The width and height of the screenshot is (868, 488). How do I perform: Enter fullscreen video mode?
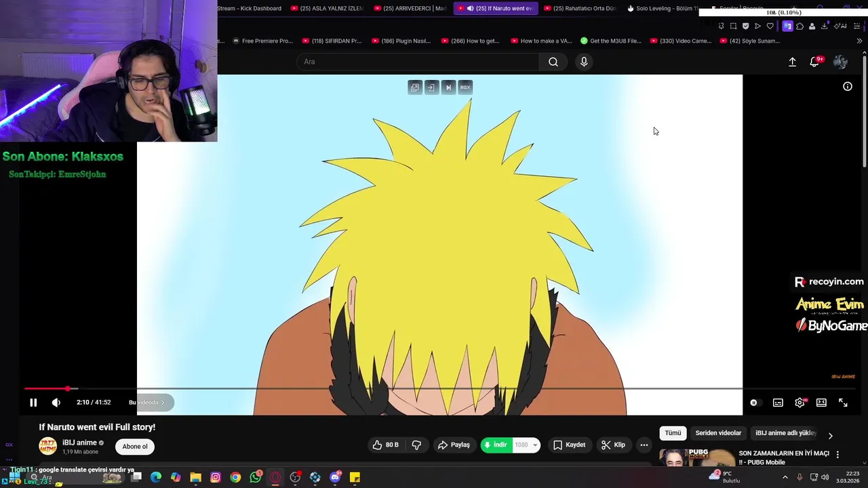coord(843,403)
